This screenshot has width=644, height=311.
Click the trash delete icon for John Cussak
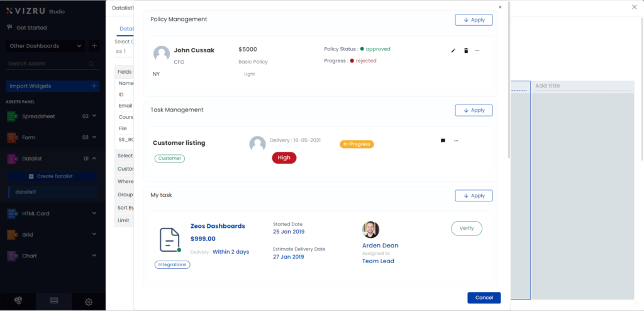466,50
